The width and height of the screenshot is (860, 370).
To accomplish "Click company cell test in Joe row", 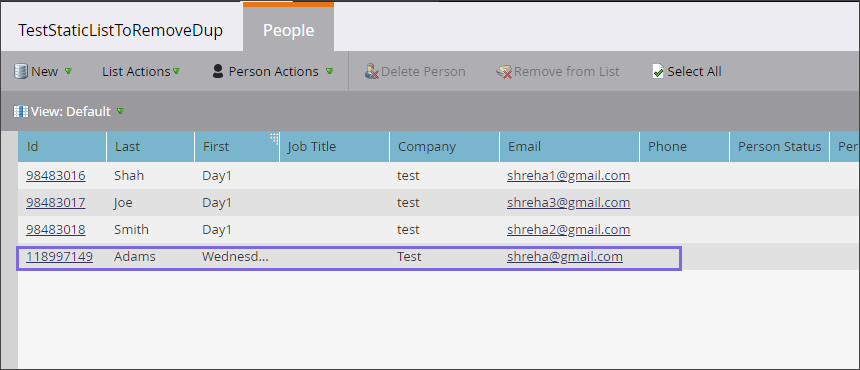I will (408, 203).
